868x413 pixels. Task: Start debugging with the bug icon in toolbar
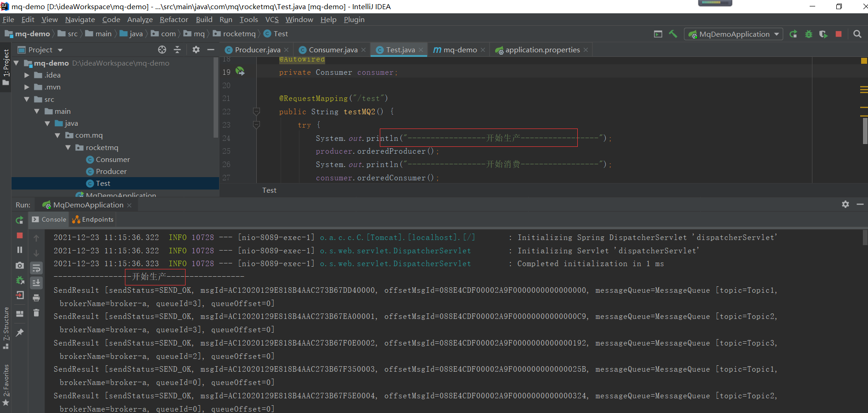[809, 34]
